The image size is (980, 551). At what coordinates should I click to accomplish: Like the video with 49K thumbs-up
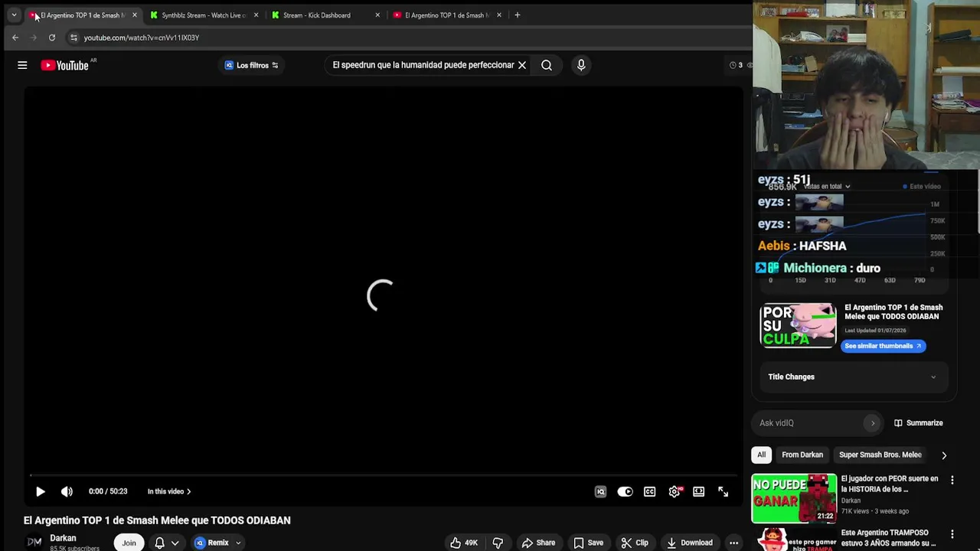[464, 543]
